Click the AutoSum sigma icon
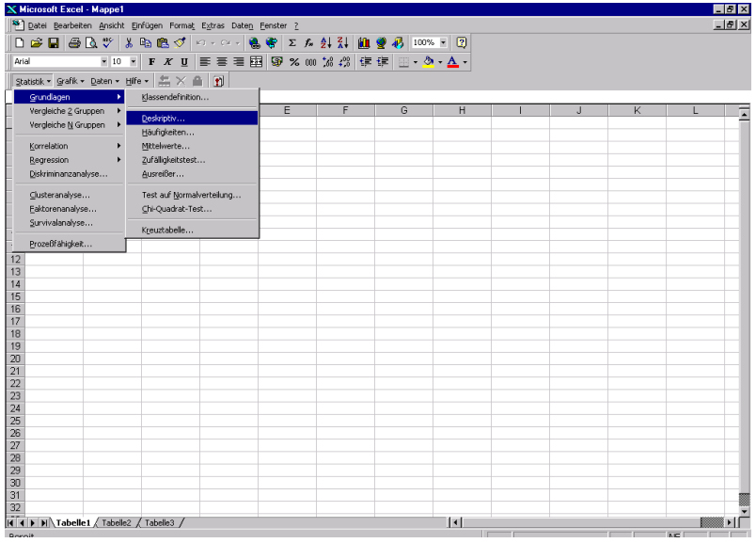756x543 pixels. pyautogui.click(x=292, y=43)
